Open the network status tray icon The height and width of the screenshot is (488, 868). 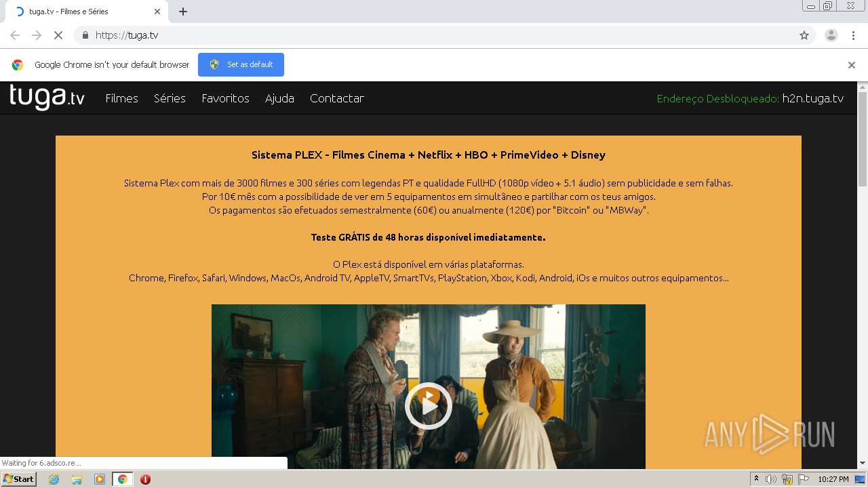pyautogui.click(x=787, y=479)
